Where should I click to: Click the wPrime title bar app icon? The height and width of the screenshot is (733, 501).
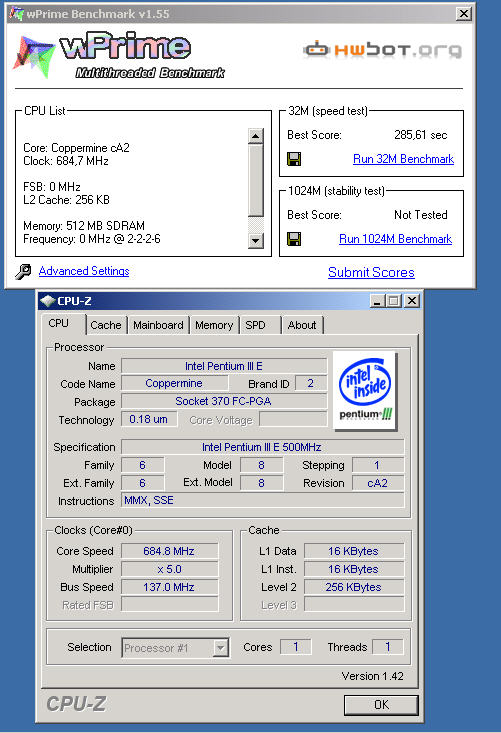point(16,14)
